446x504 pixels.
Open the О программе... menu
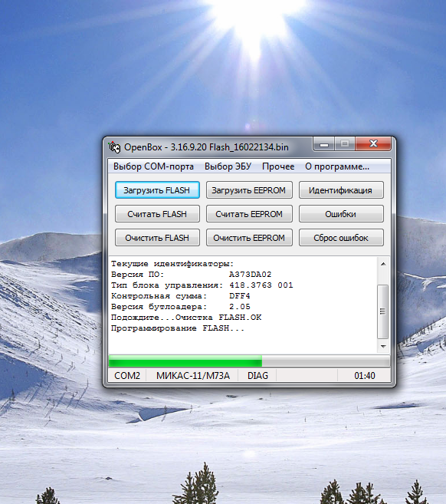point(337,166)
